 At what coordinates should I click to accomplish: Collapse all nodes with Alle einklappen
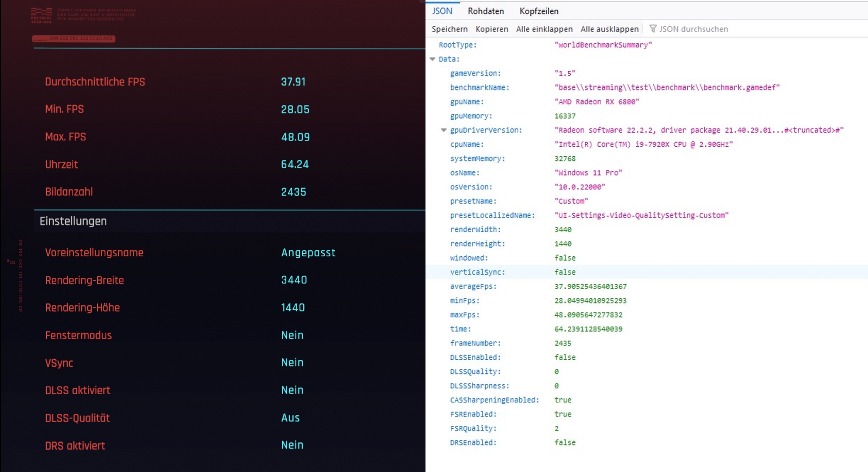point(544,29)
